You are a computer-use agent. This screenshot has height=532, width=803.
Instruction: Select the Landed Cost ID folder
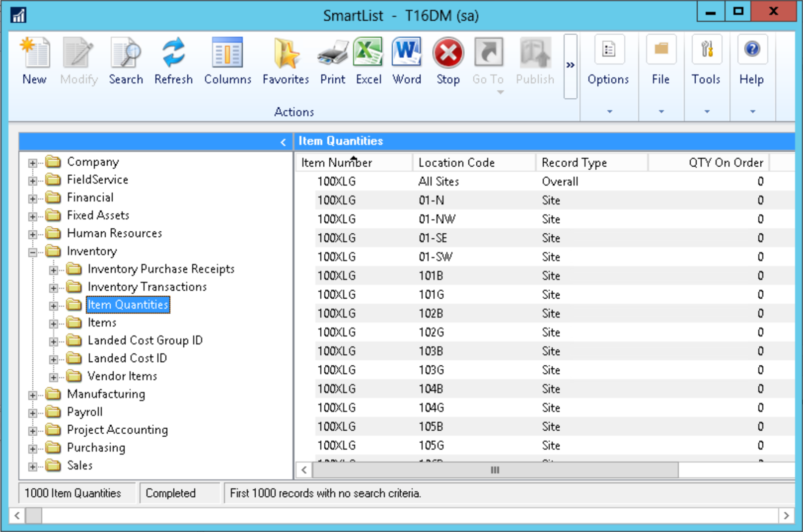[x=127, y=358]
